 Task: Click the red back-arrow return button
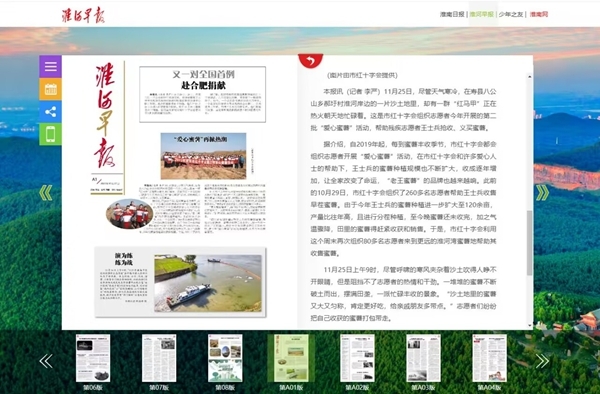click(x=310, y=61)
